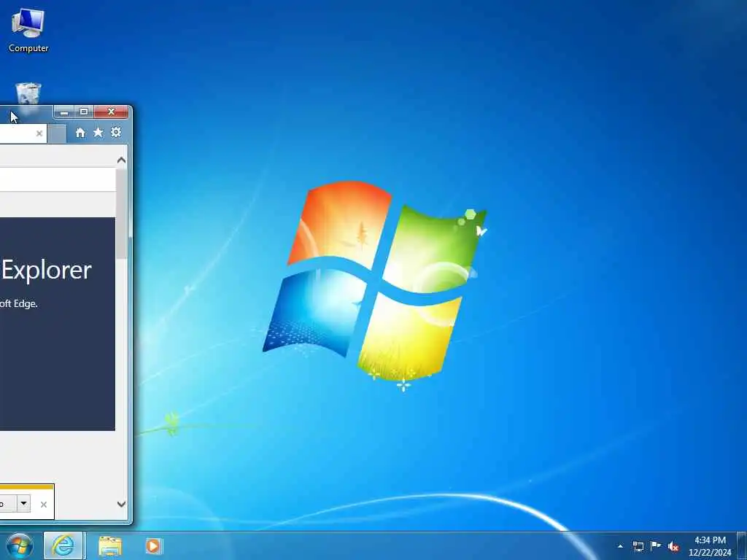Minimize the Internet Explorer window

(x=64, y=112)
